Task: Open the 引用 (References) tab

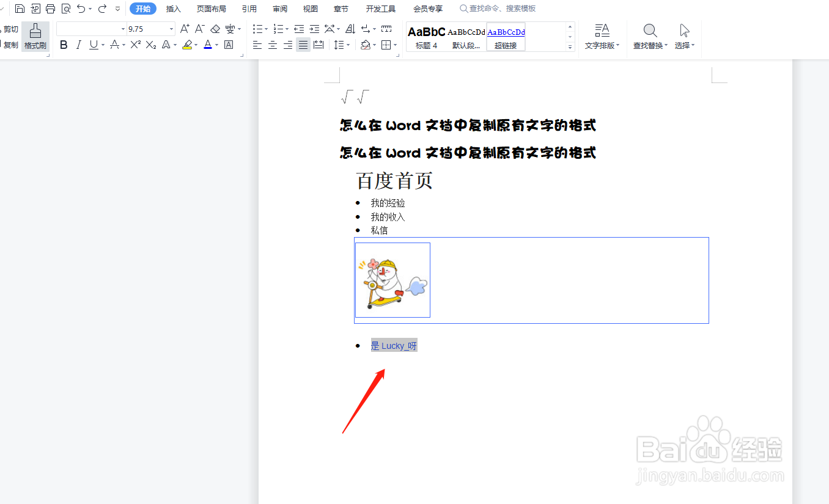Action: [x=249, y=9]
